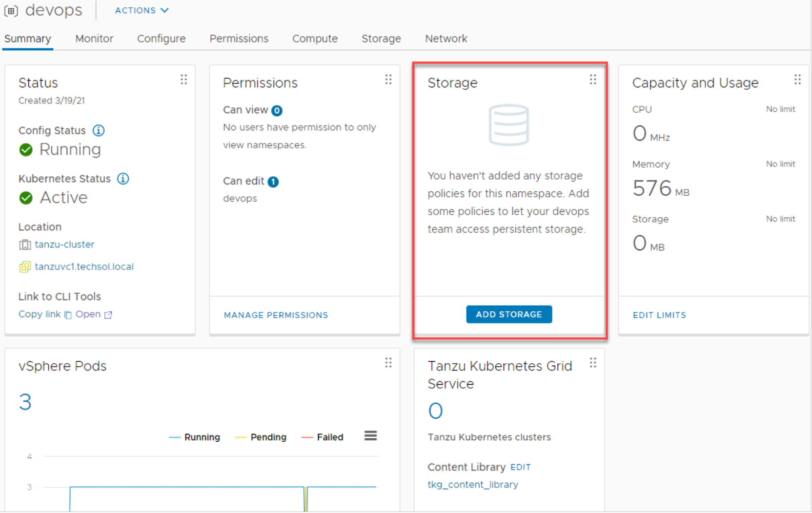The height and width of the screenshot is (513, 812).
Task: Click MANAGE PERMISSIONS
Action: 276,315
